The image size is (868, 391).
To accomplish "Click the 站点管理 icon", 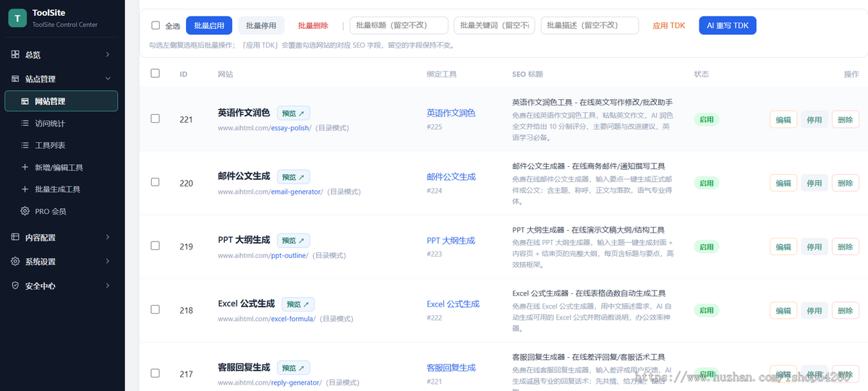I will point(15,79).
